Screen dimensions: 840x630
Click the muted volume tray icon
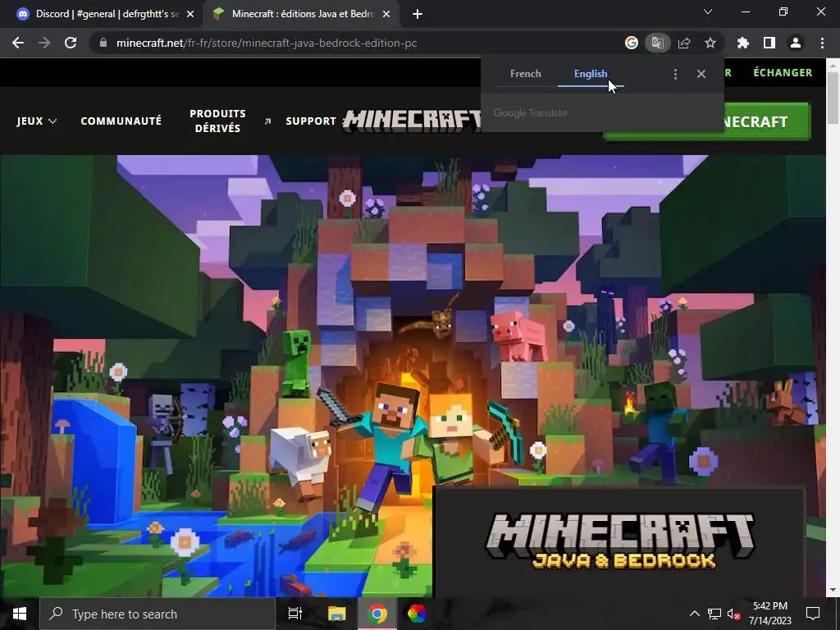733,614
